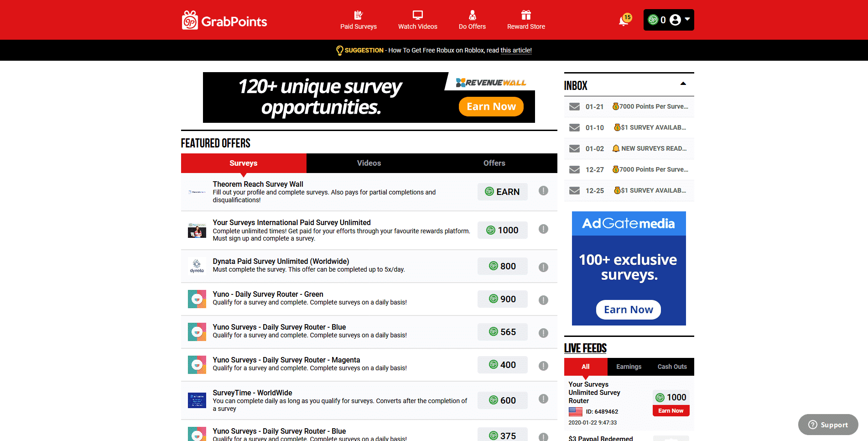
Task: Click Earn Now in the Live Feeds entry
Action: point(670,411)
